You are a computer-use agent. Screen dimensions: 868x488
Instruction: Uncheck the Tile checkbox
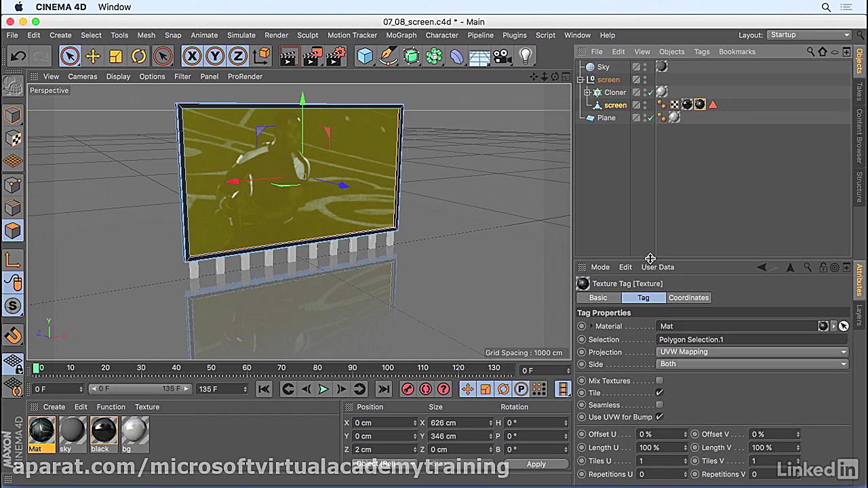[x=659, y=393]
